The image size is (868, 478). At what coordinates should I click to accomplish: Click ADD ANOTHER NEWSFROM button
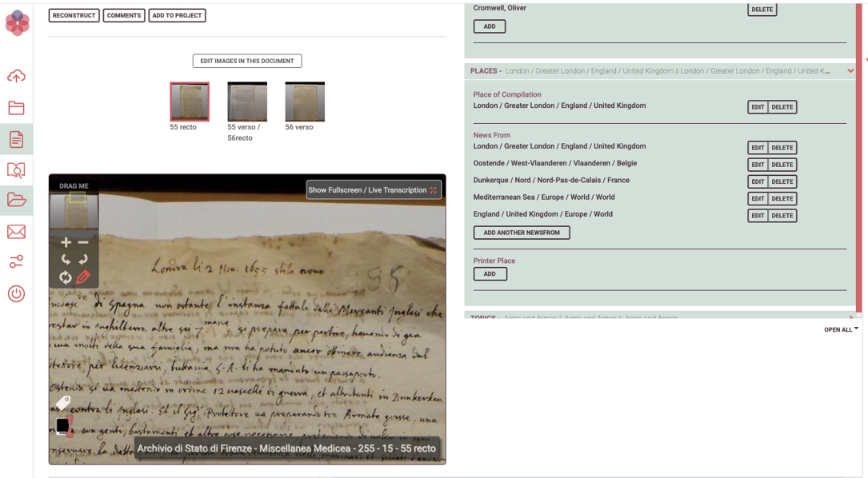522,233
